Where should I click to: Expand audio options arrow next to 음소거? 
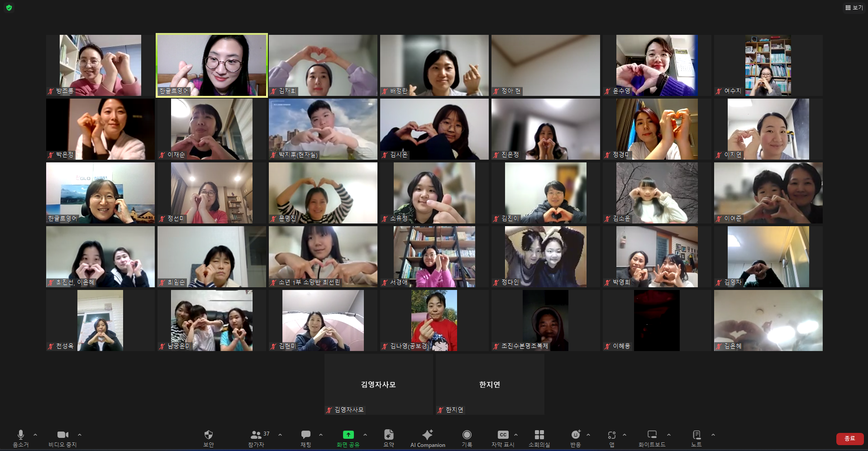click(x=35, y=435)
